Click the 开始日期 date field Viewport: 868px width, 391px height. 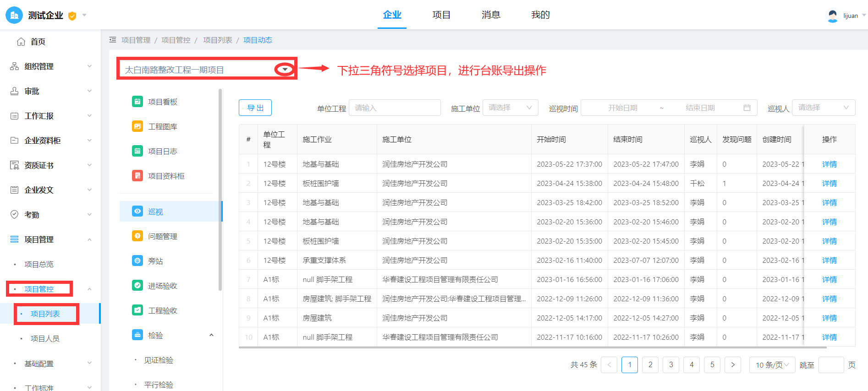pos(622,108)
